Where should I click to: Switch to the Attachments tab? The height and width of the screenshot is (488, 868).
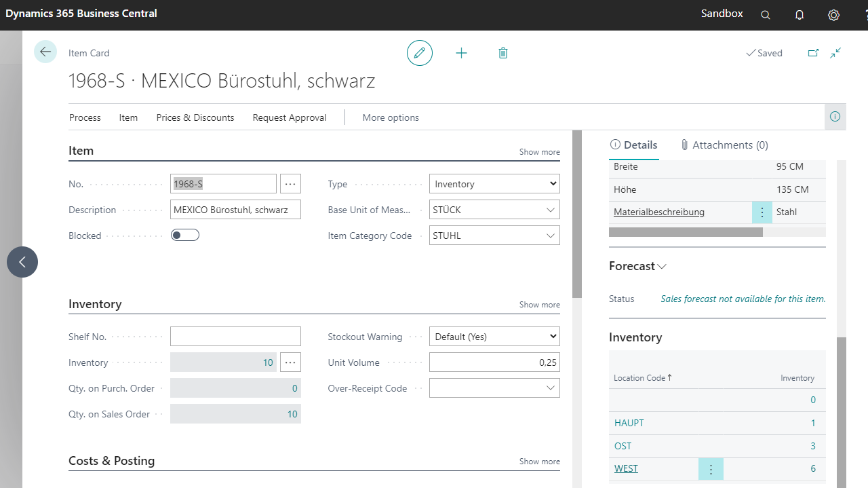724,145
